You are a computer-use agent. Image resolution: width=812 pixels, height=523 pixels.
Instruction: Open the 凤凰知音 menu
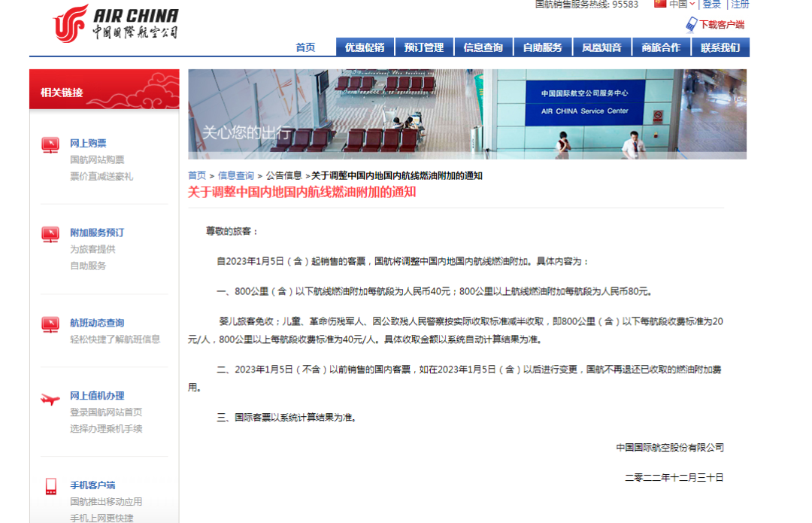pyautogui.click(x=601, y=47)
